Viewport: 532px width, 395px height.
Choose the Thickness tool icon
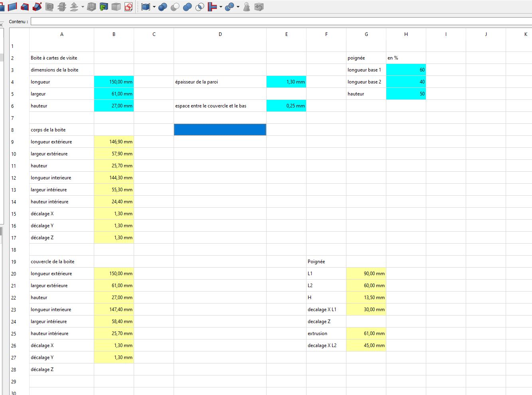(91, 7)
